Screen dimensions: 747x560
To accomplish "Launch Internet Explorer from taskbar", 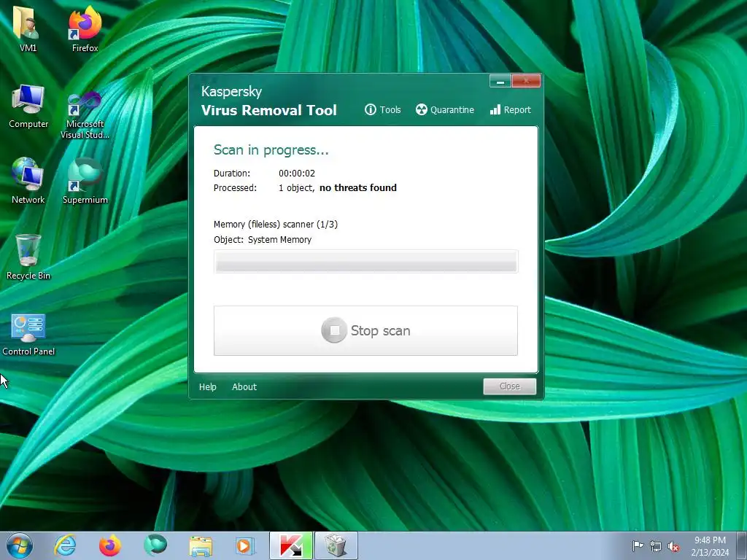I will tap(65, 545).
